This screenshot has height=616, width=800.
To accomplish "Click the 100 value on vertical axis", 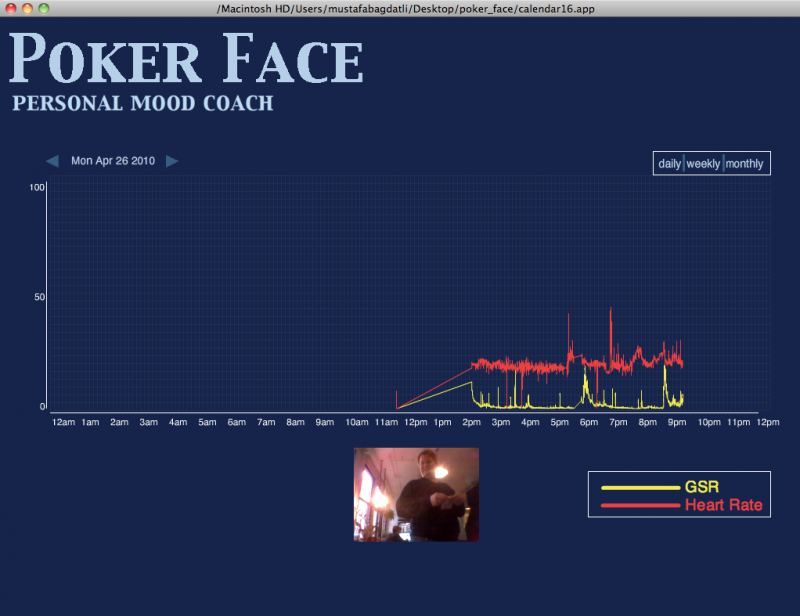I will [x=37, y=187].
